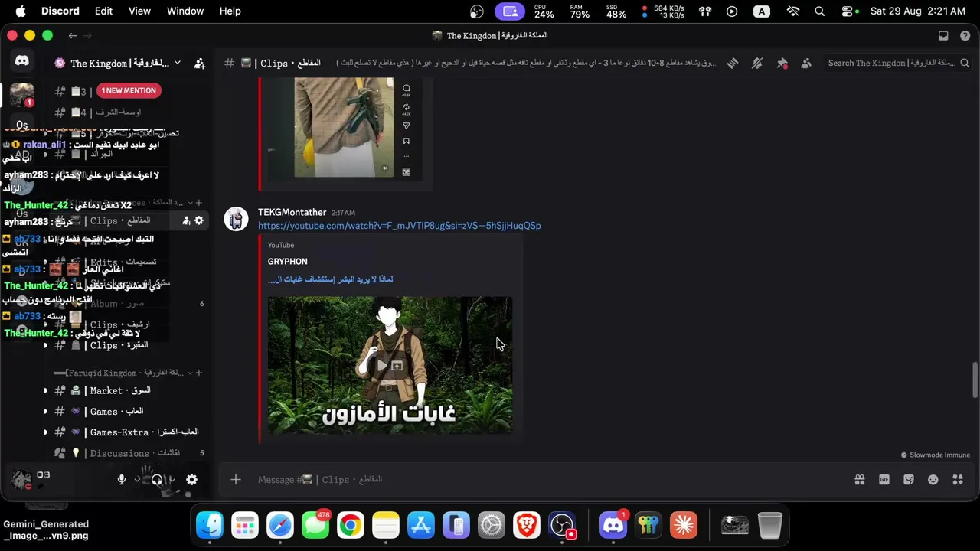This screenshot has width=980, height=551.
Task: Click the Search The Kingdom field
Action: click(898, 63)
